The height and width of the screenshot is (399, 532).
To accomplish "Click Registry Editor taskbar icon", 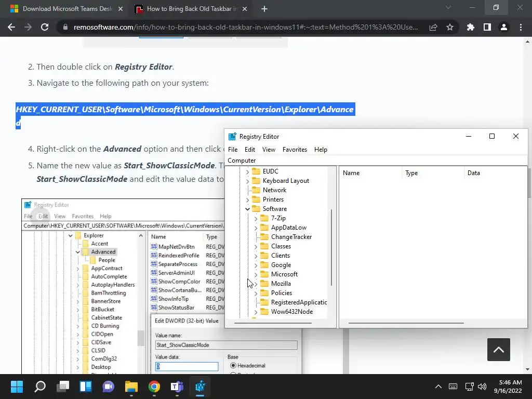I will pyautogui.click(x=200, y=387).
